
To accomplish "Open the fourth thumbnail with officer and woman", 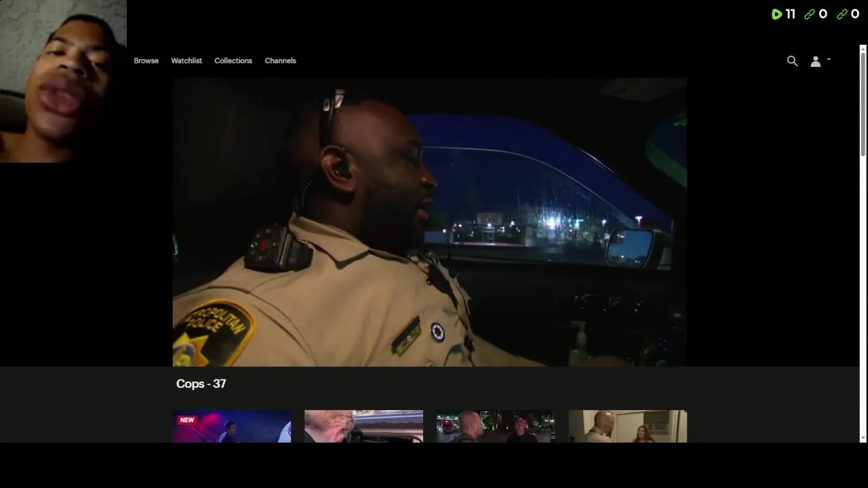I will 628,426.
